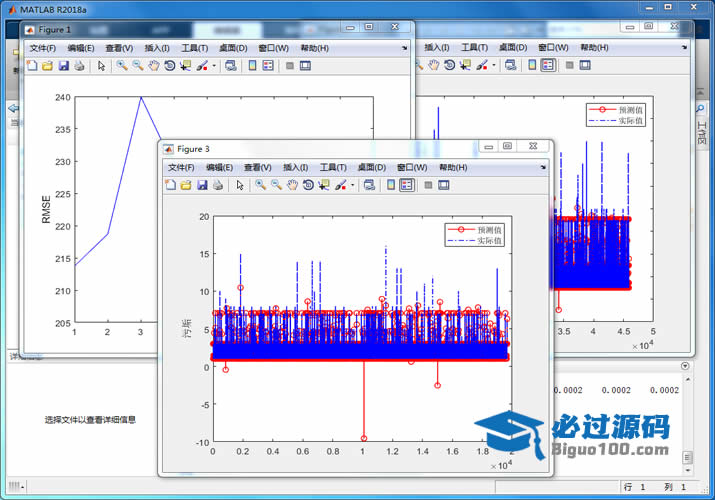Click Link Plot icon in Figure 3

click(369, 185)
